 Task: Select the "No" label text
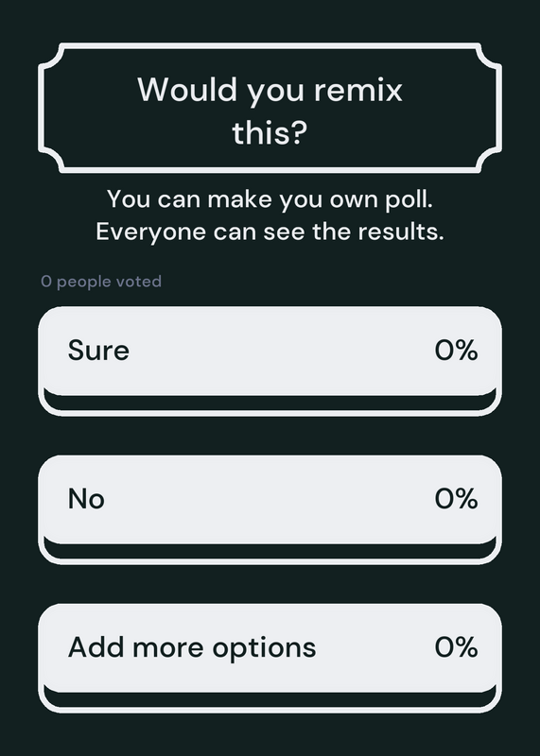[86, 499]
